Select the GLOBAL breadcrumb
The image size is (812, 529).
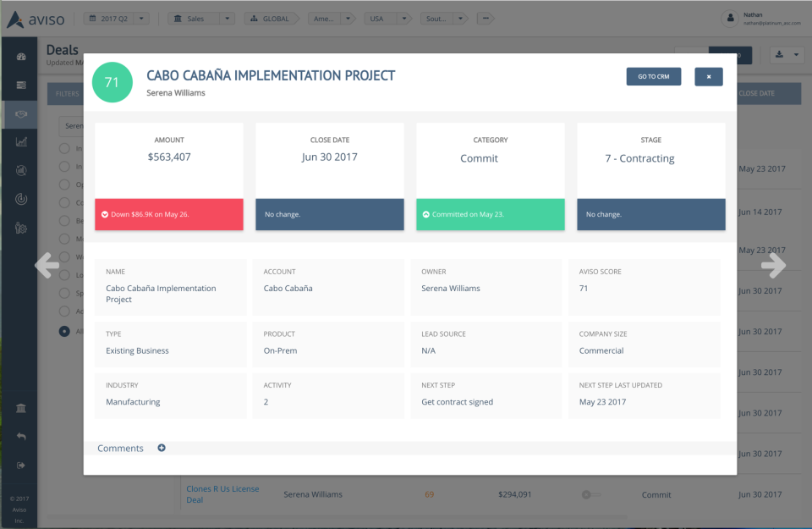(x=271, y=19)
